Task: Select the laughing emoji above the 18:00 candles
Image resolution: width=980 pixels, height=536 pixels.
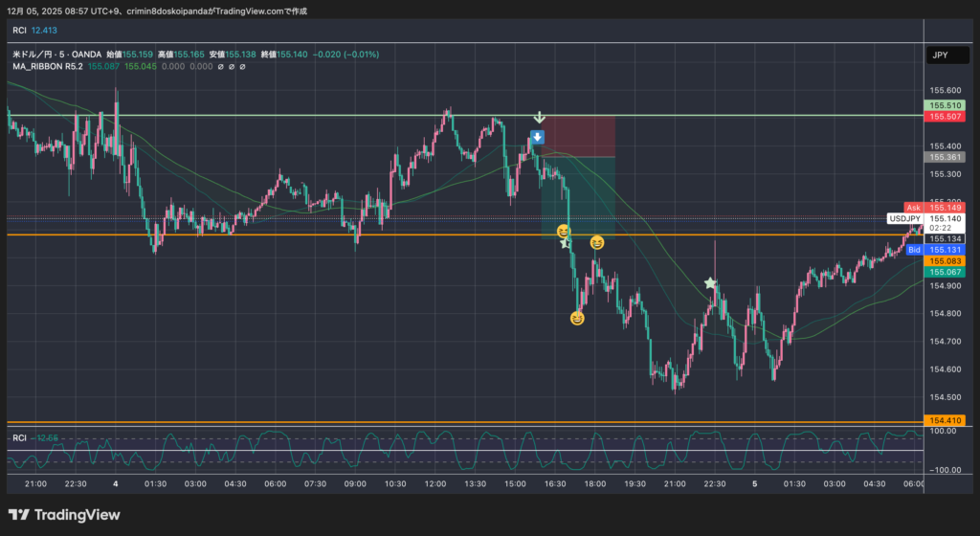Action: [x=597, y=242]
